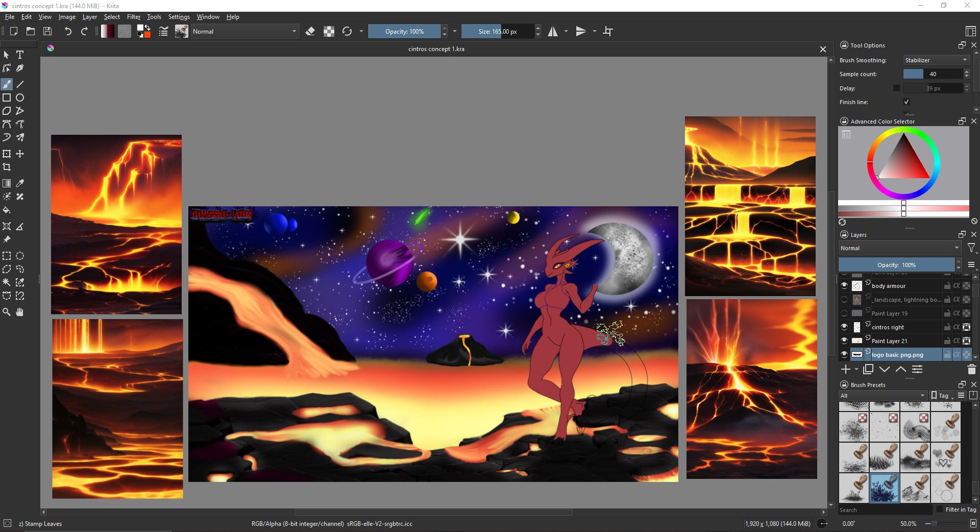Open the Window menu
The width and height of the screenshot is (980, 532).
click(x=208, y=17)
